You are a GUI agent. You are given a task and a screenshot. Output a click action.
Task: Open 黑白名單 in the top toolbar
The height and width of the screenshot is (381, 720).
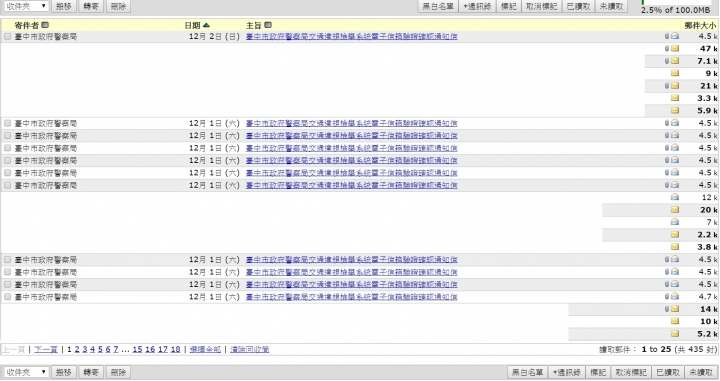coord(438,6)
